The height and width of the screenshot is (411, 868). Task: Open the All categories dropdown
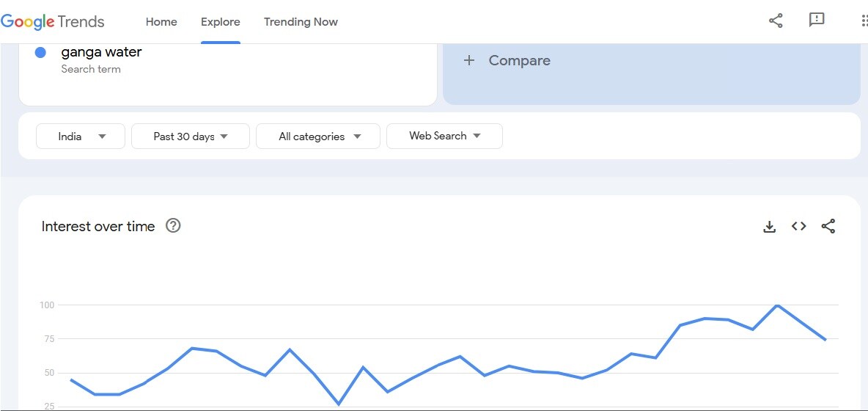[x=318, y=137]
